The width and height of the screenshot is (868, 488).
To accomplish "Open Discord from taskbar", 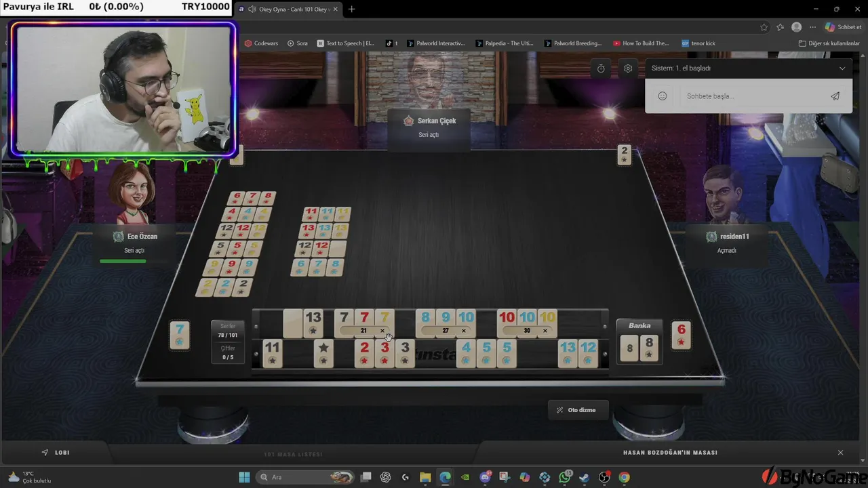I will (x=485, y=477).
